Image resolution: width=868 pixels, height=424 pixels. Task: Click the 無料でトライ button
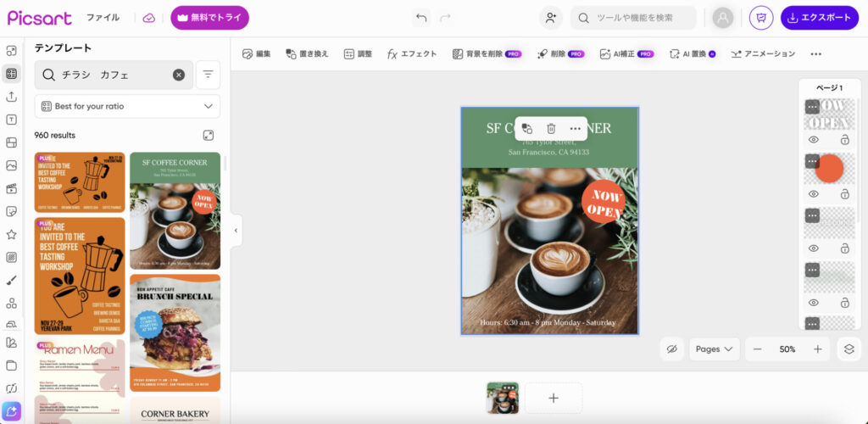click(x=209, y=18)
